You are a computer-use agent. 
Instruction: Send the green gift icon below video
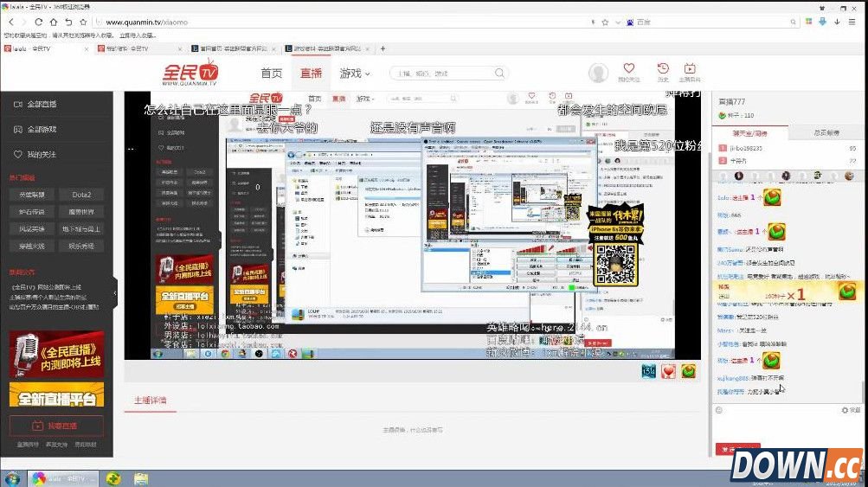coord(688,371)
